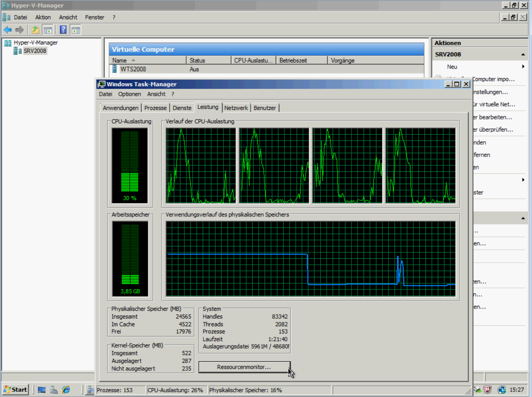
Task: Launch Internet Explorer from quick launch
Action: coord(66,390)
